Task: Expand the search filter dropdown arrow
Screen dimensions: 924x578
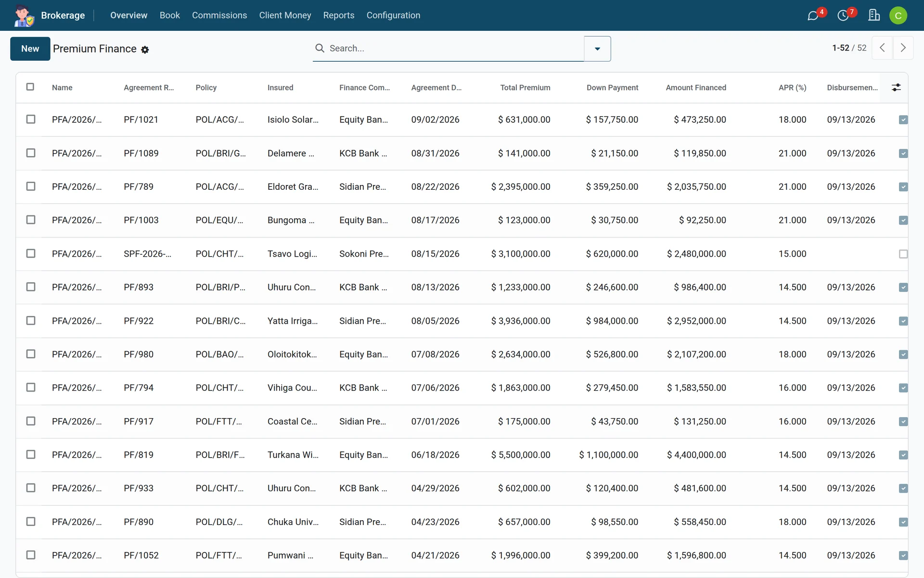Action: pos(597,49)
